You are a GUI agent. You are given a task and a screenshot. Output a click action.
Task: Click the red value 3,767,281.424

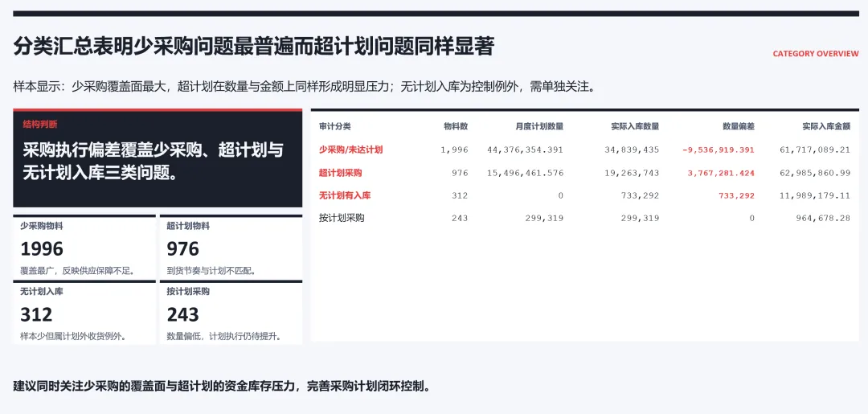(721, 174)
